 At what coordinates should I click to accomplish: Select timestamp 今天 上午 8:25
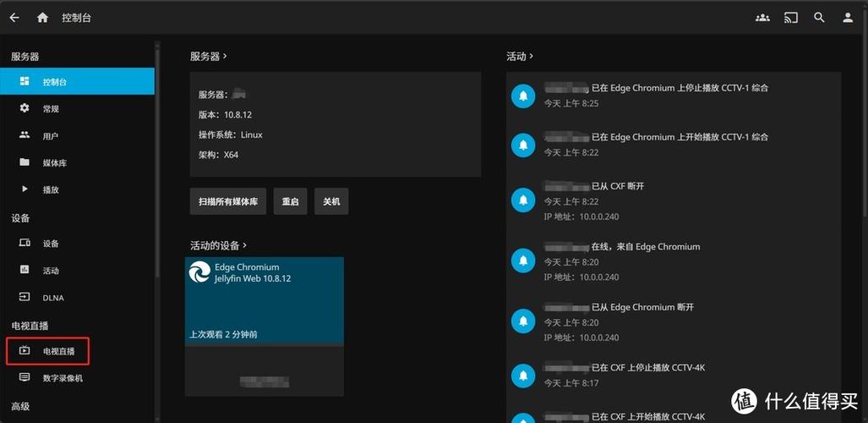coord(570,104)
